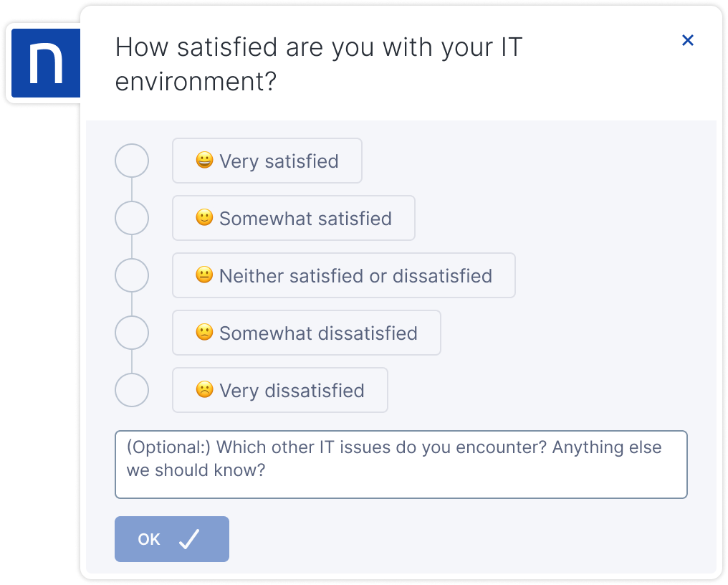Screen dimensions: 728x585
Task: Select the radio button for Very dissatisfied
Action: 132,390
